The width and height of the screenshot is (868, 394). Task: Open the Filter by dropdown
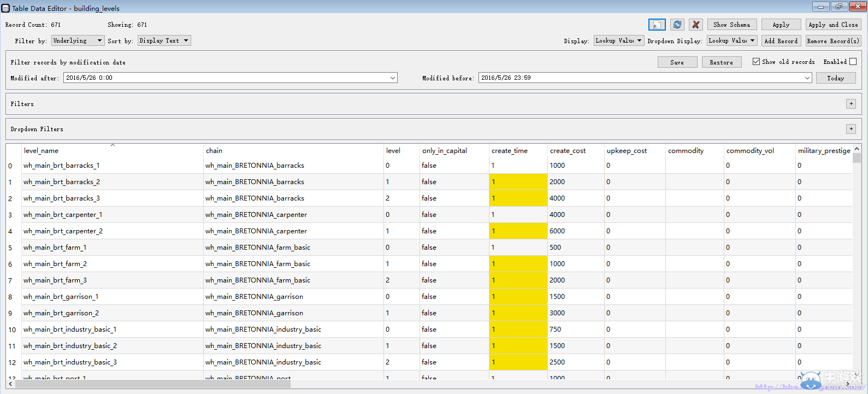[78, 40]
